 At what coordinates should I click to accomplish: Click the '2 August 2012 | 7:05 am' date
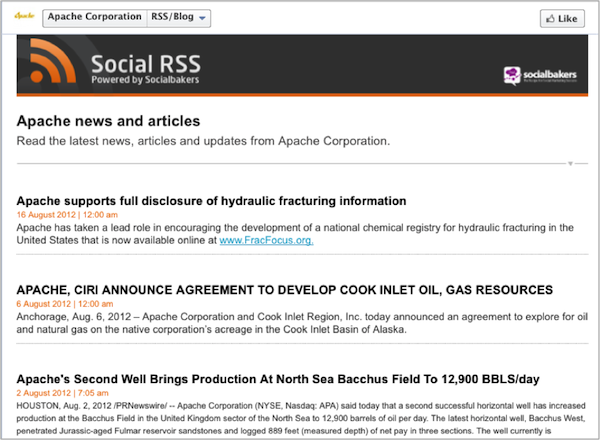click(62, 393)
